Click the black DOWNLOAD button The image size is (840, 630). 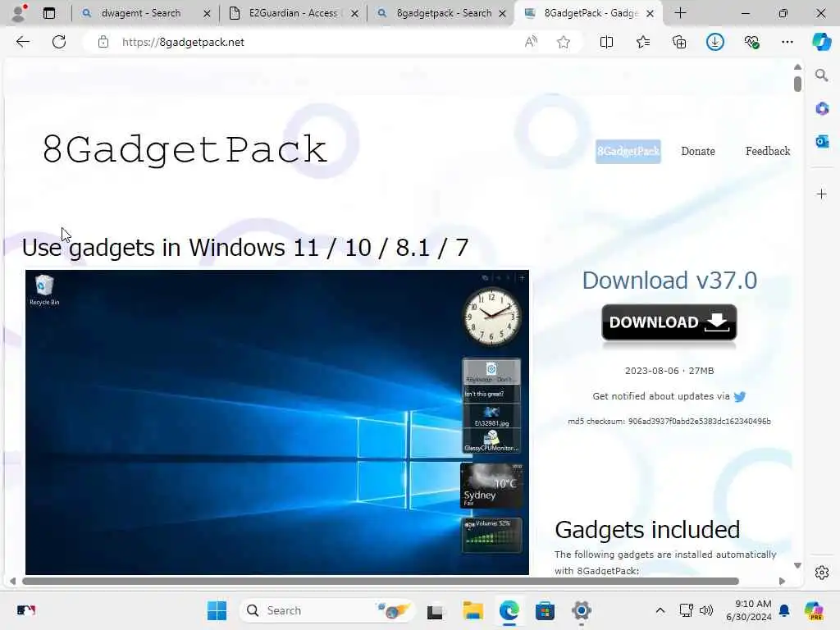coord(669,322)
